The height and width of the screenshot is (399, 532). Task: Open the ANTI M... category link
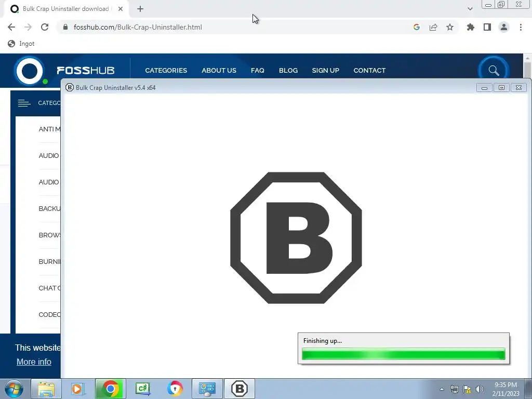pos(49,129)
